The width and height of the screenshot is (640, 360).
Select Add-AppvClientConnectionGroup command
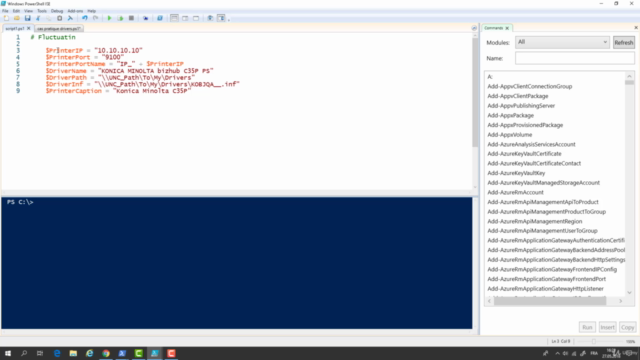(529, 87)
